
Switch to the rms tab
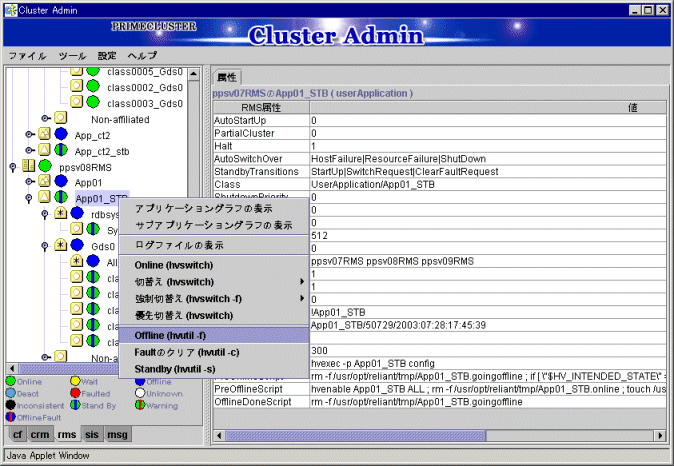point(67,435)
